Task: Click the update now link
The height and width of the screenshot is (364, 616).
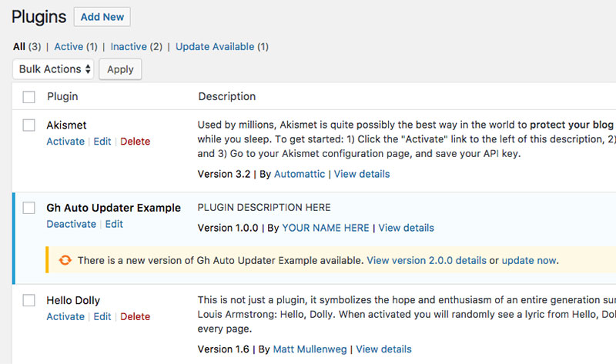Action: pos(529,260)
